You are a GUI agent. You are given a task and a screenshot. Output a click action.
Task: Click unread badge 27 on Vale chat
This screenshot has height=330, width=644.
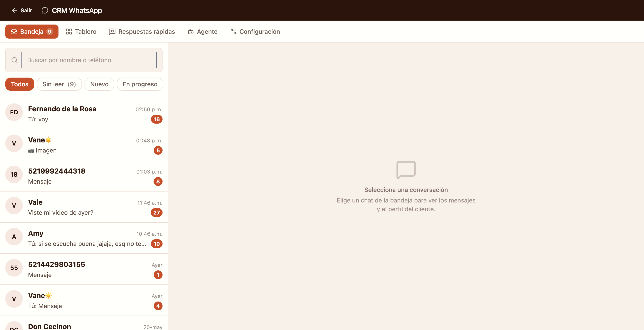click(x=156, y=213)
